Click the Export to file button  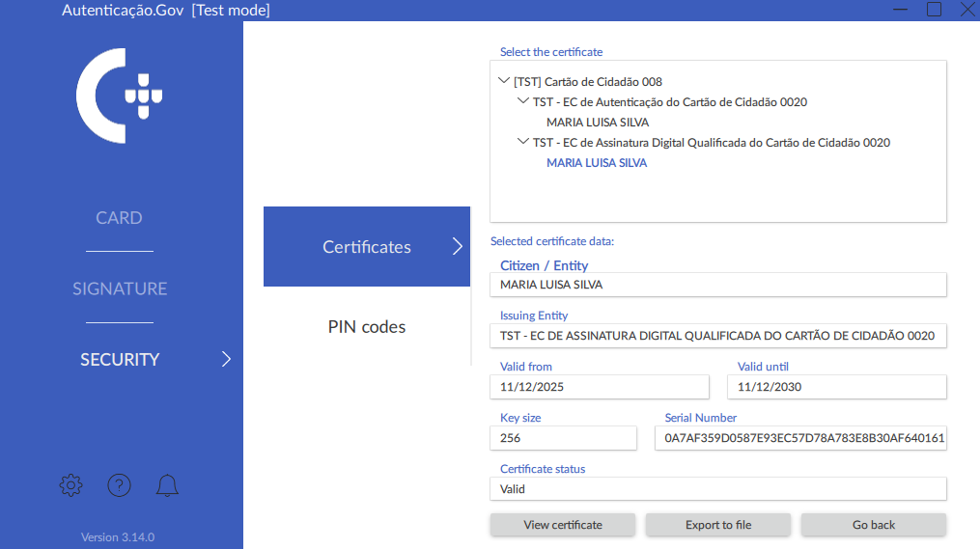point(718,525)
